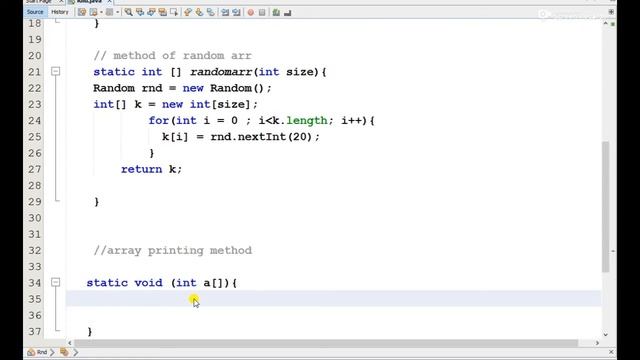Click 'new int[size]' on line 23
This screenshot has width=640, height=360.
pos(206,104)
